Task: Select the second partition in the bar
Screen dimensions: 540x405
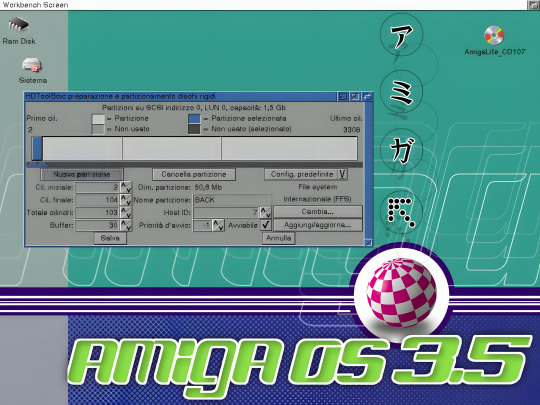Action: [82, 148]
